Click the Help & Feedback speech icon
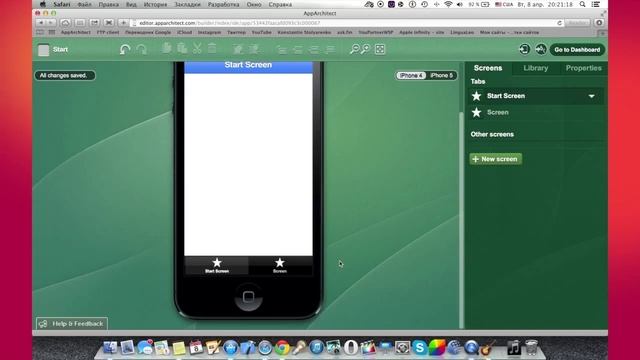Image resolution: width=640 pixels, height=360 pixels. point(43,324)
